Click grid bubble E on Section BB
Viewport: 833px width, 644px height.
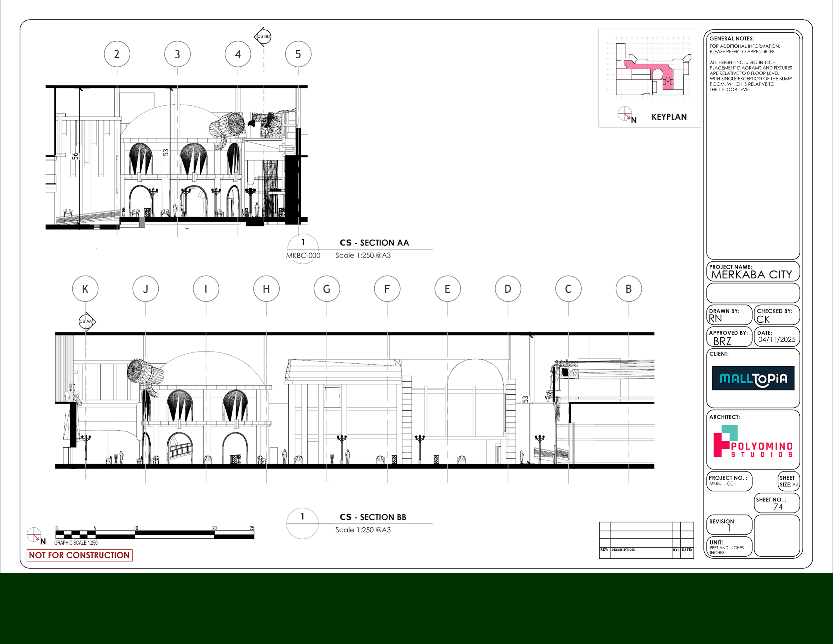[x=447, y=289]
